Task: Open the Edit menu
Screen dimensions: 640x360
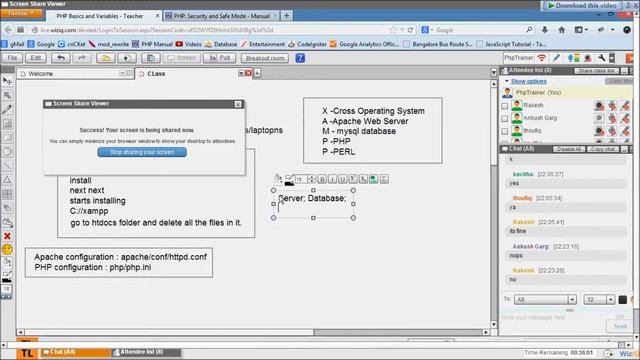Action: pyautogui.click(x=36, y=58)
